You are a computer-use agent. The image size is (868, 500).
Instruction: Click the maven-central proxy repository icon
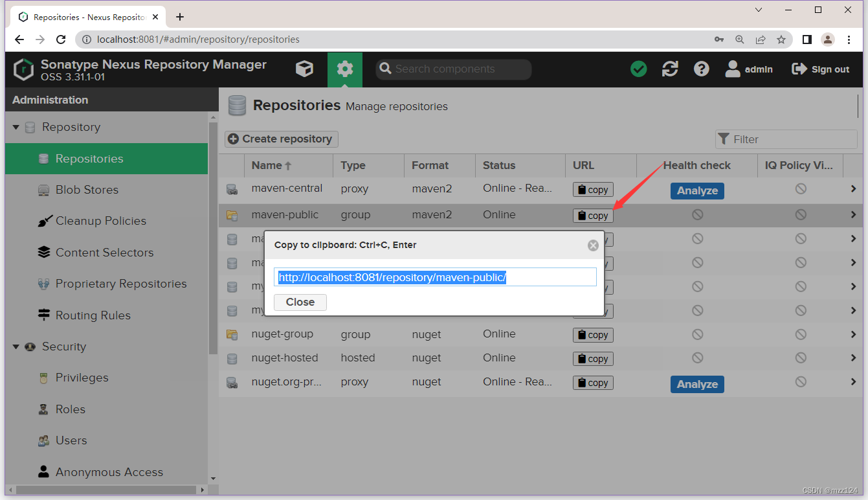232,189
